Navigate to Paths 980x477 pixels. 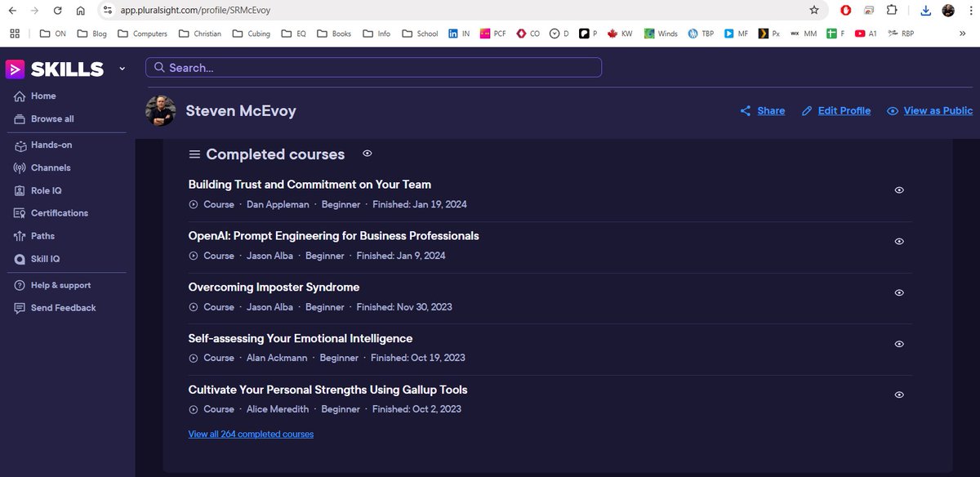click(x=34, y=236)
